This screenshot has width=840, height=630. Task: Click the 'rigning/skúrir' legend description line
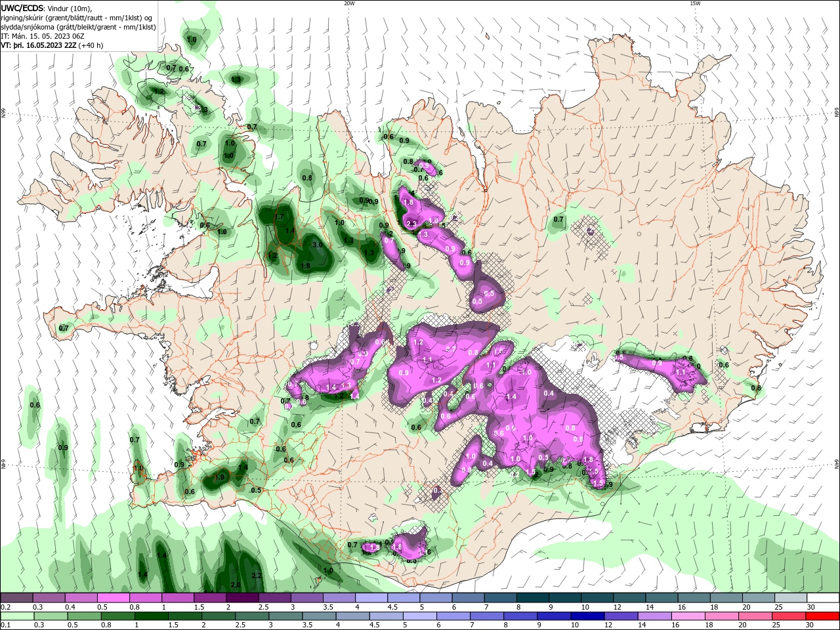point(77,18)
